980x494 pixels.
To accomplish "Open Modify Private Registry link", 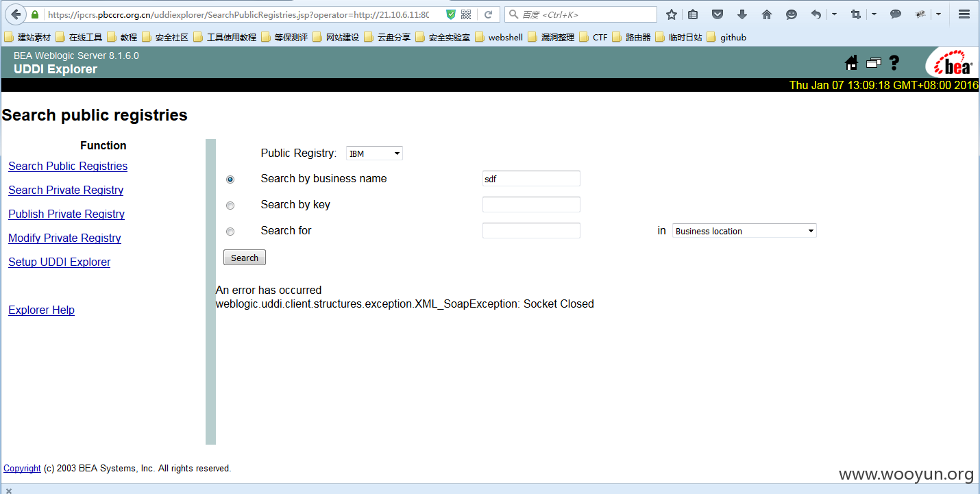I will [x=64, y=238].
